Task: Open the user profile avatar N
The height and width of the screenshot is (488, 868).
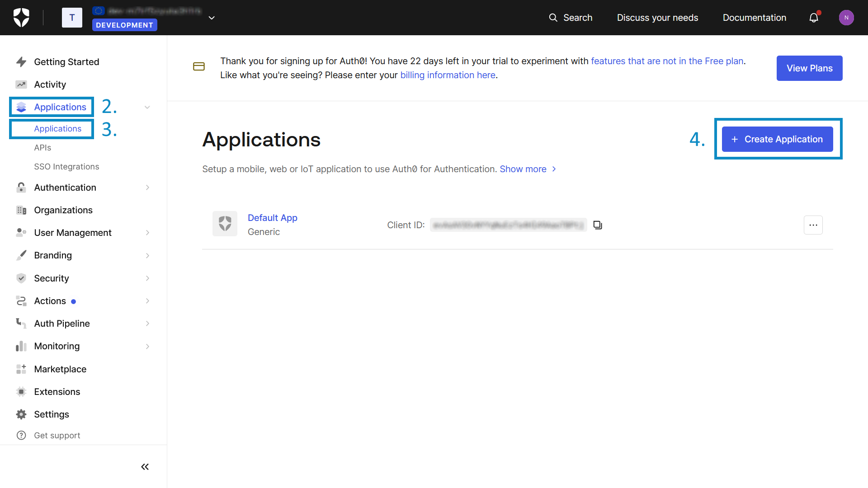Action: 846,18
